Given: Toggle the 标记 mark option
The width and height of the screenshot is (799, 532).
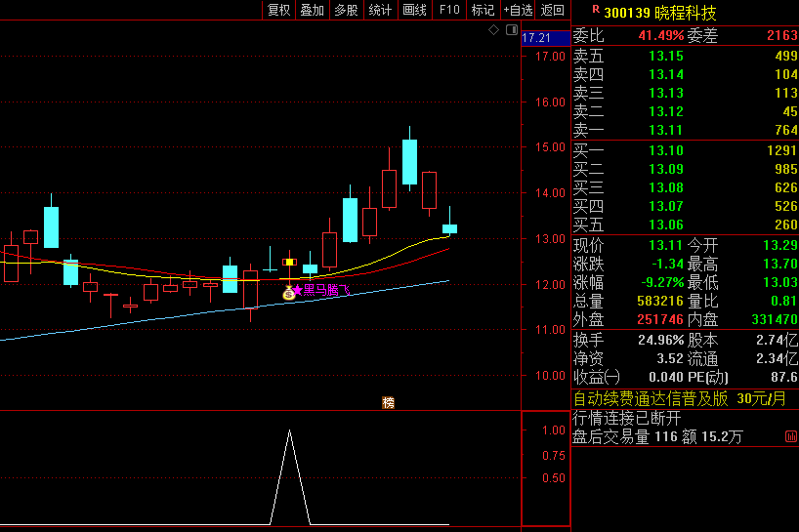Looking at the screenshot, I should coord(483,10).
